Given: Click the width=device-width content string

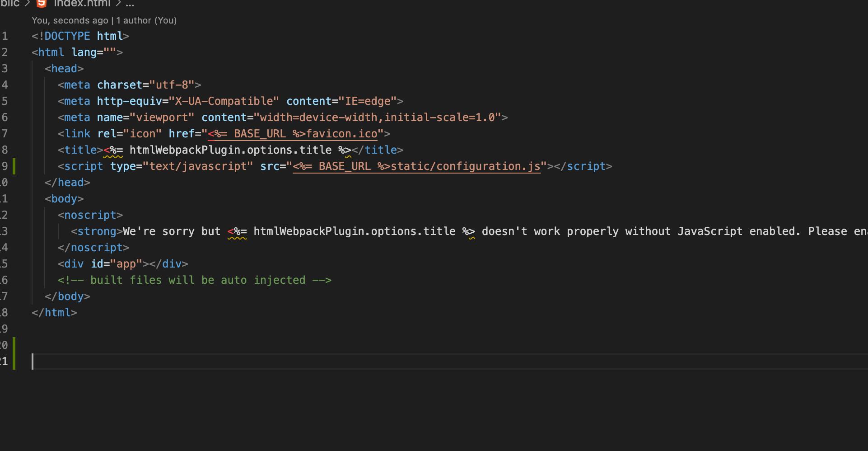Looking at the screenshot, I should (x=378, y=117).
